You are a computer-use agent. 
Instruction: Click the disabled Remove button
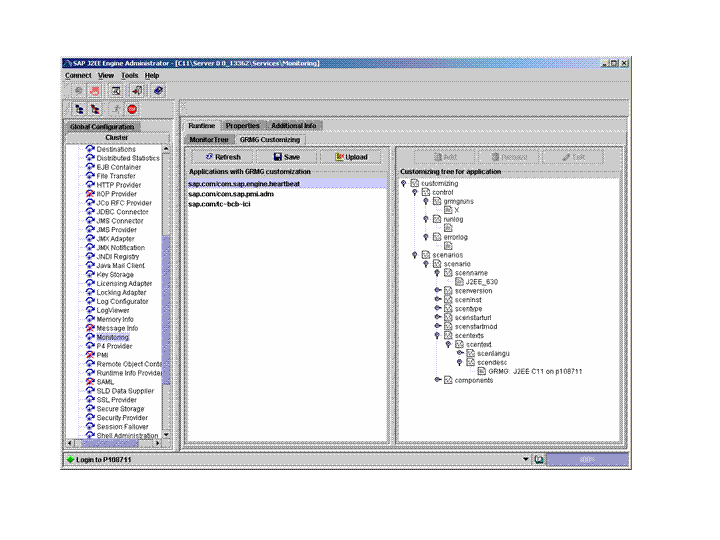point(509,157)
